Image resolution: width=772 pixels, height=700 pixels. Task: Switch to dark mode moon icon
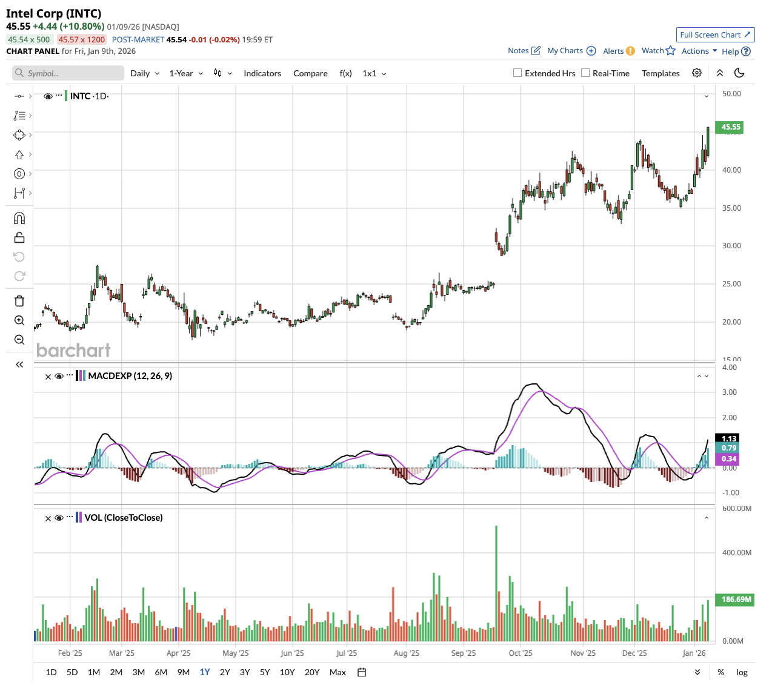point(739,73)
